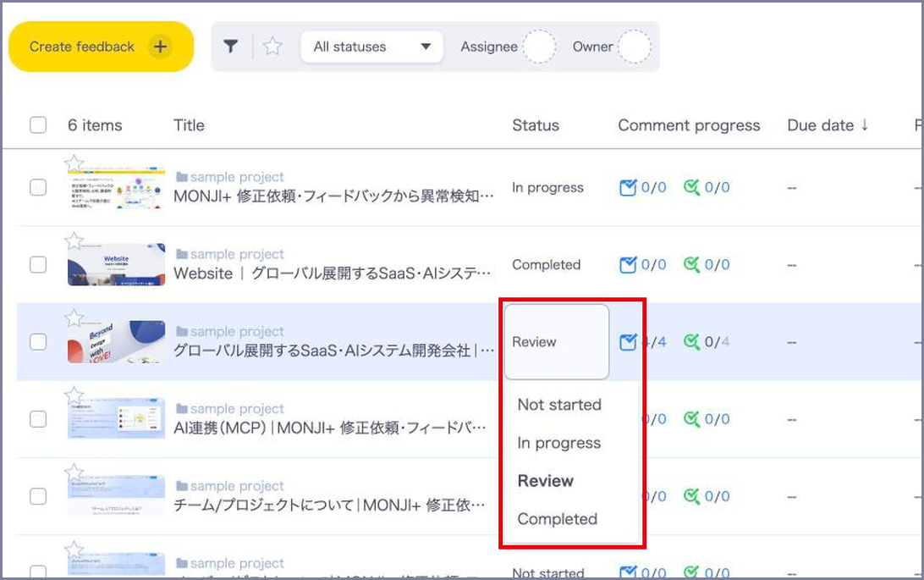Open the filter funnel icon
The image size is (924, 580).
(x=231, y=46)
